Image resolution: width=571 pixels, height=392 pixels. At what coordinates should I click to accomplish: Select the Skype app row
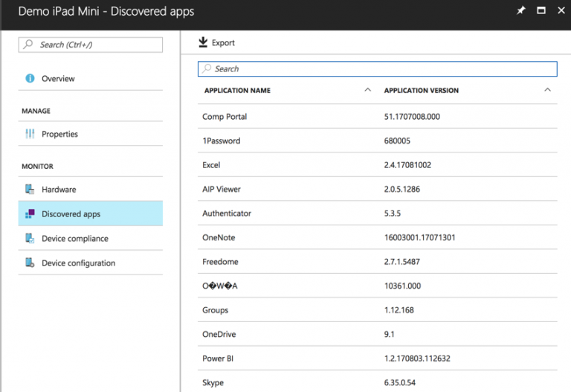pos(377,382)
